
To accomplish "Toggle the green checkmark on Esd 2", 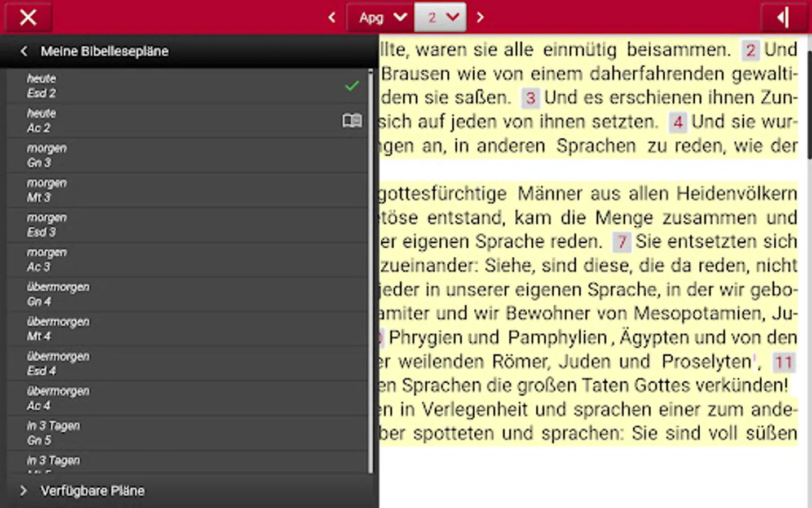I will [351, 86].
